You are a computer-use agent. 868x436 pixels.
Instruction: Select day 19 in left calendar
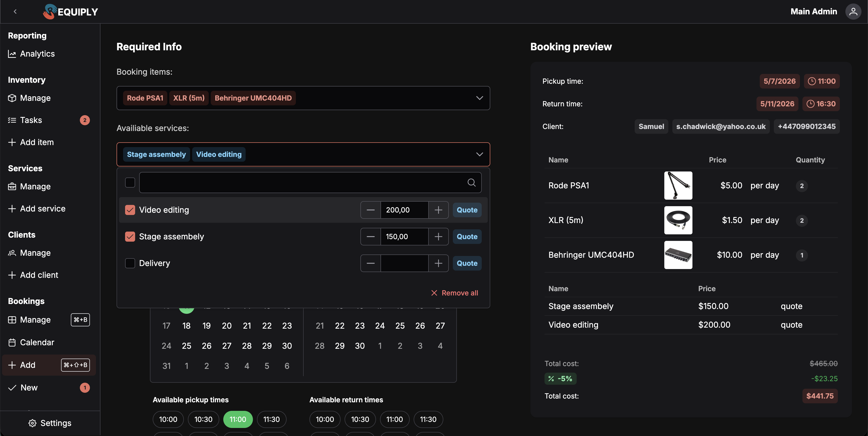206,326
